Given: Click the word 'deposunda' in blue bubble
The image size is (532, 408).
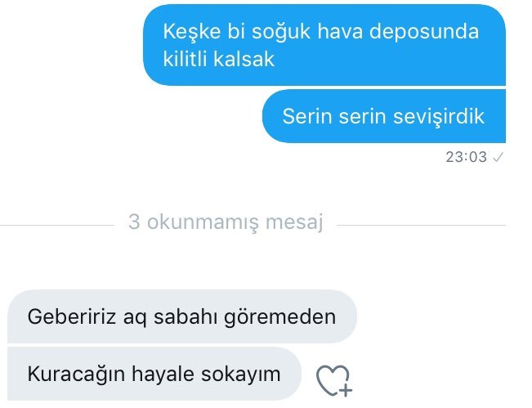Looking at the screenshot, I should (424, 32).
